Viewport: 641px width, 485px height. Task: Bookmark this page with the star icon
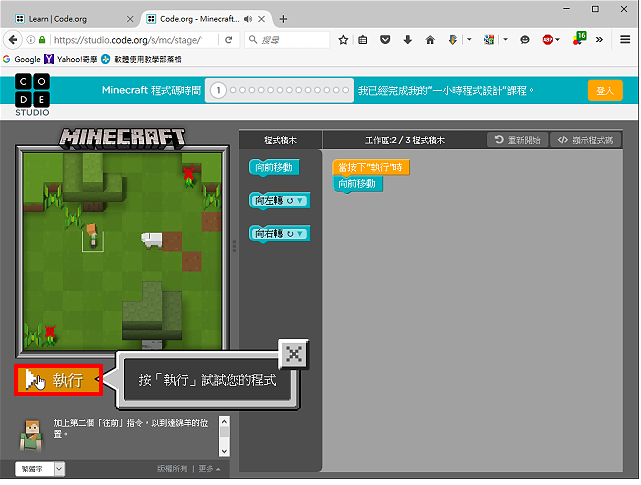click(343, 40)
